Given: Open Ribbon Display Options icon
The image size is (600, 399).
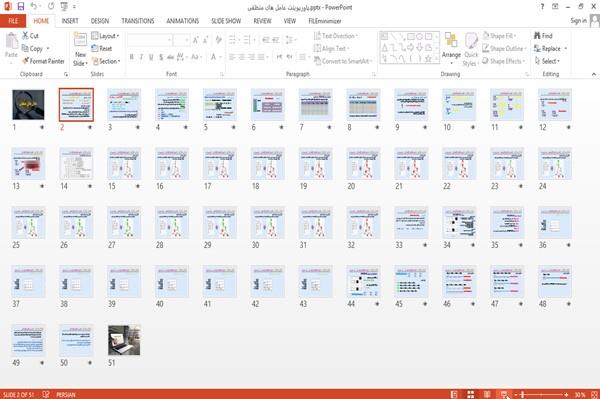Looking at the screenshot, I should point(555,7).
